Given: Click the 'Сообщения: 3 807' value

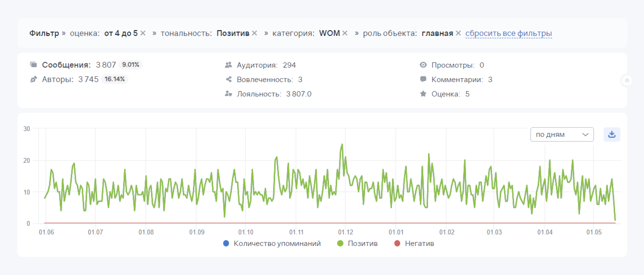Looking at the screenshot, I should [x=106, y=65].
